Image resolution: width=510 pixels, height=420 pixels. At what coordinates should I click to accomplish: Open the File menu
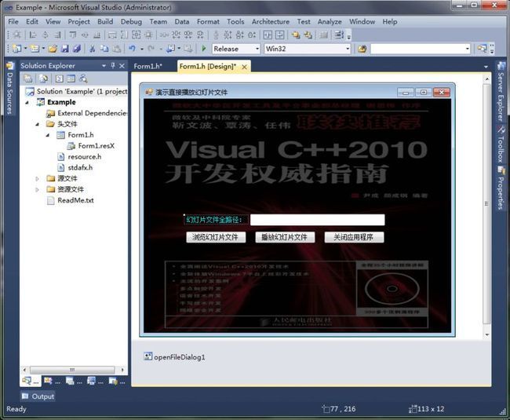[x=13, y=22]
